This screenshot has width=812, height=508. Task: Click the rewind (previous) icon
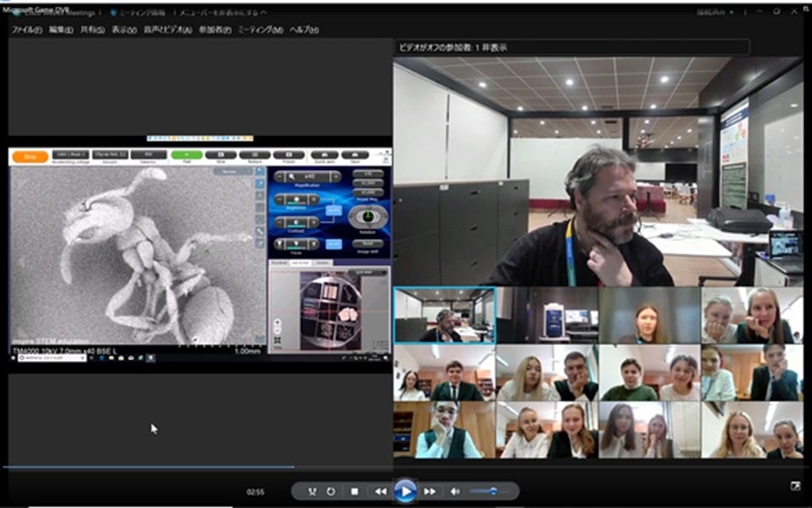(x=380, y=491)
